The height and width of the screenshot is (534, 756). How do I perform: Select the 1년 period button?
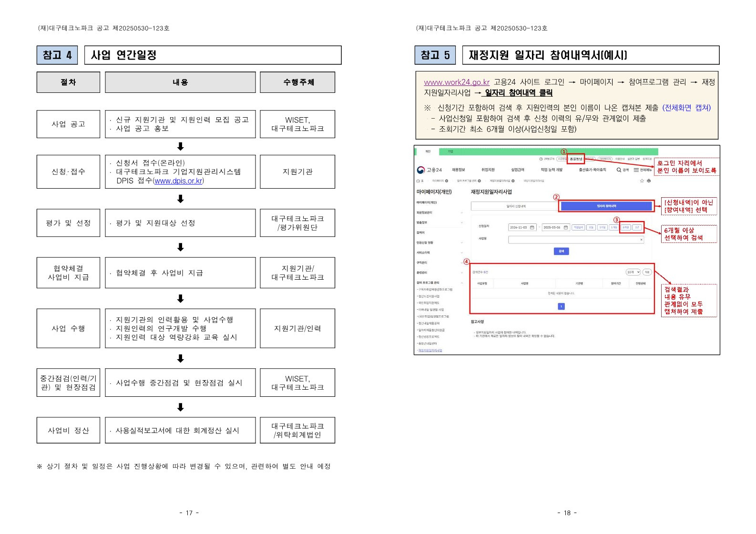click(637, 227)
